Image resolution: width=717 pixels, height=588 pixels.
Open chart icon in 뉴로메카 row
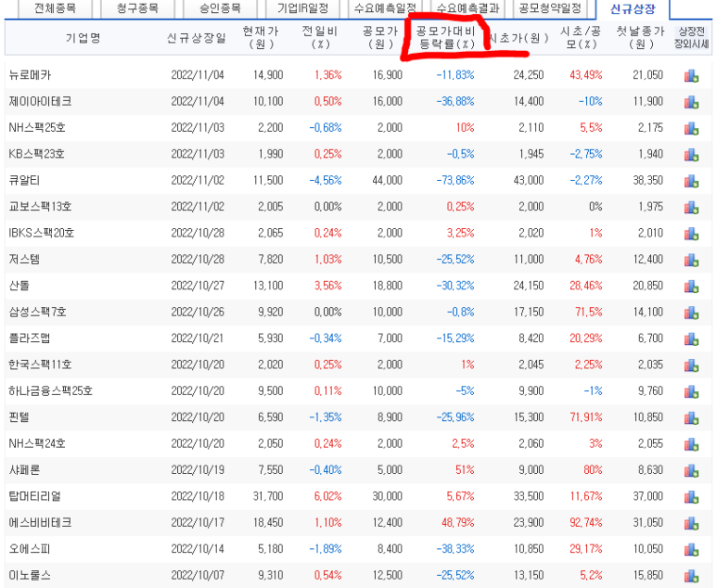(691, 76)
